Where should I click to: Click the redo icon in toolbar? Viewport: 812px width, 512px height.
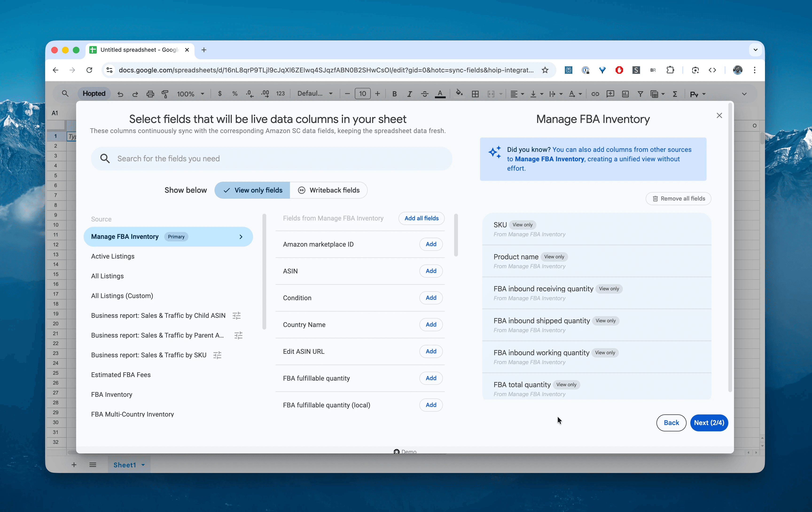[x=135, y=94]
